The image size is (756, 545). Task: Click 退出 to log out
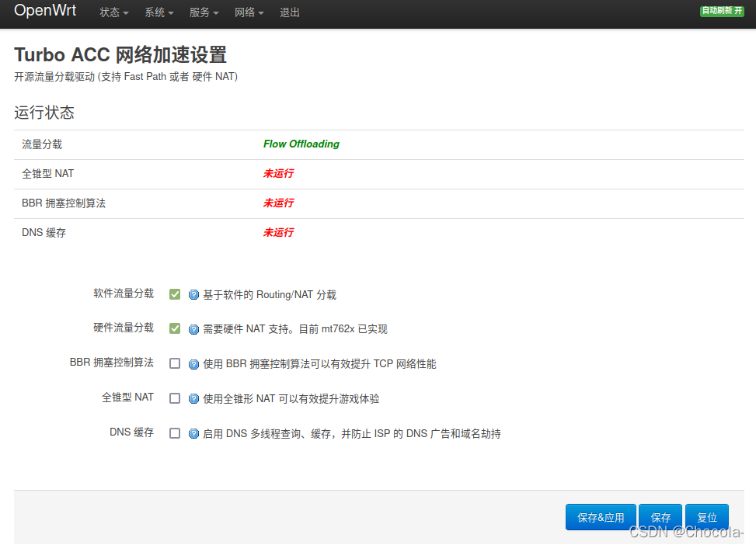290,12
